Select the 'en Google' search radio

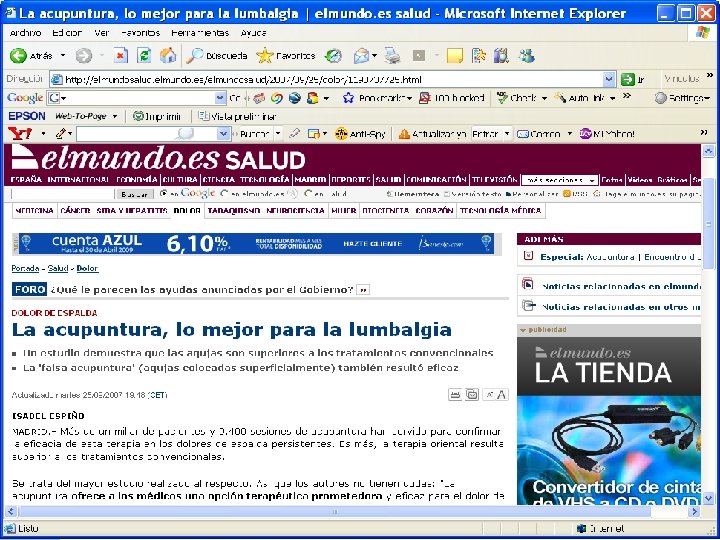[163, 194]
